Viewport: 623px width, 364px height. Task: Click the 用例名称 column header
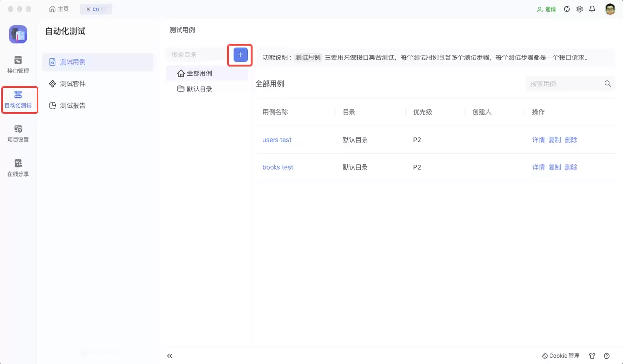tap(275, 112)
